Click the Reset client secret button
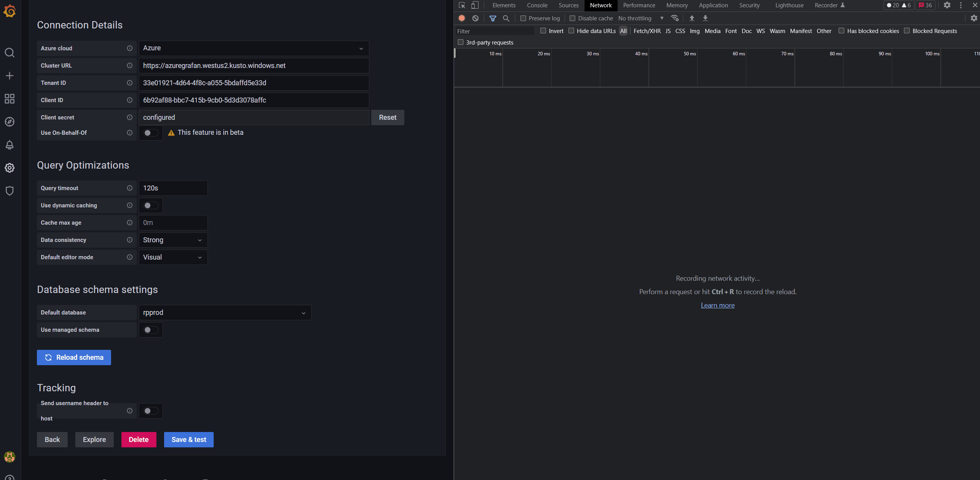 pos(387,118)
